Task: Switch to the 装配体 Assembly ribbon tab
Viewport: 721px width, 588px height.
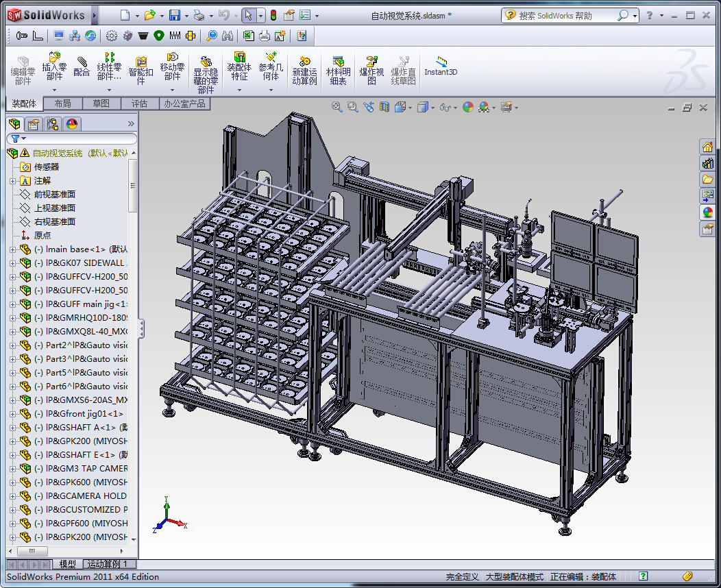Action: (x=24, y=104)
